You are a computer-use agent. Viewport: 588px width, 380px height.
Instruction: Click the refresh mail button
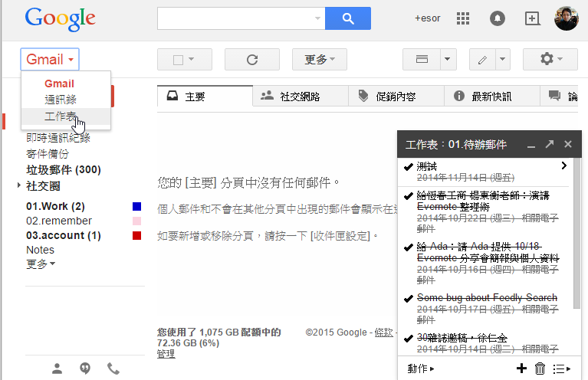pyautogui.click(x=252, y=59)
